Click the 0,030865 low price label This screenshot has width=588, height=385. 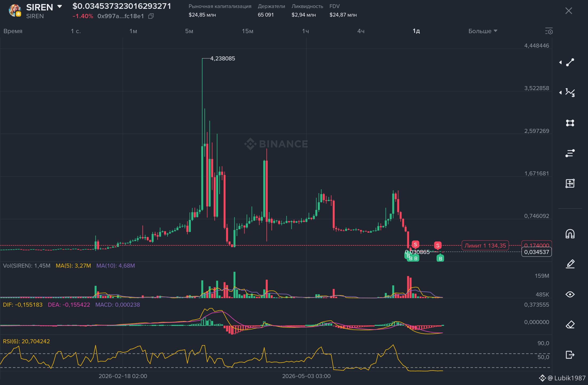(x=417, y=252)
